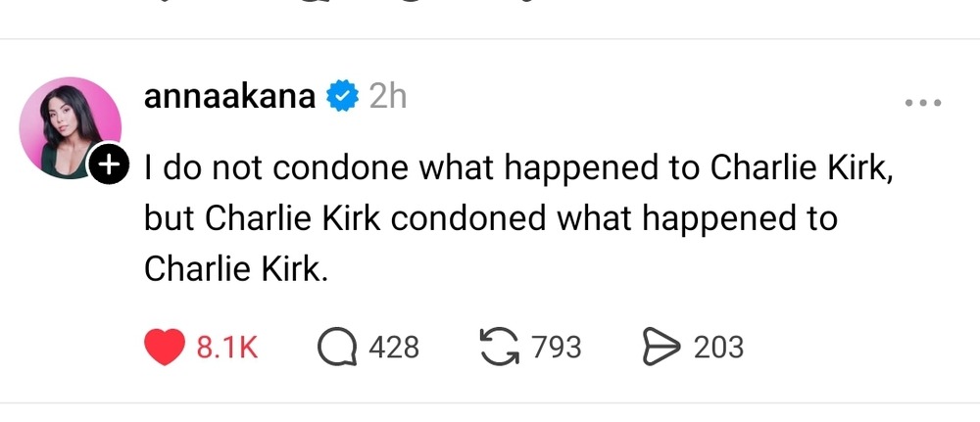Like the annaakana post with the heart
The width and height of the screenshot is (980, 422).
(x=165, y=347)
